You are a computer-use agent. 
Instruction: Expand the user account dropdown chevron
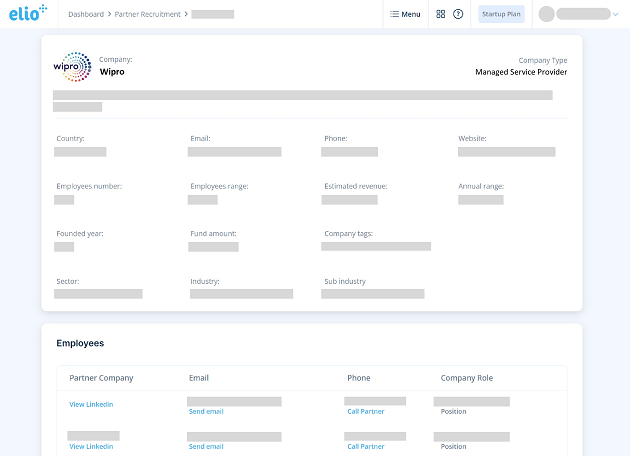tap(615, 14)
